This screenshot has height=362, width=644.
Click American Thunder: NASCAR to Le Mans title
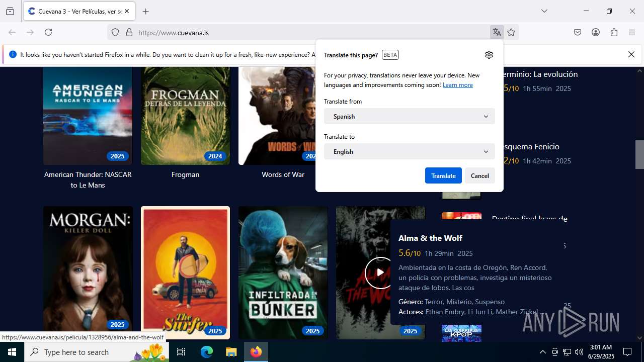[x=88, y=180]
